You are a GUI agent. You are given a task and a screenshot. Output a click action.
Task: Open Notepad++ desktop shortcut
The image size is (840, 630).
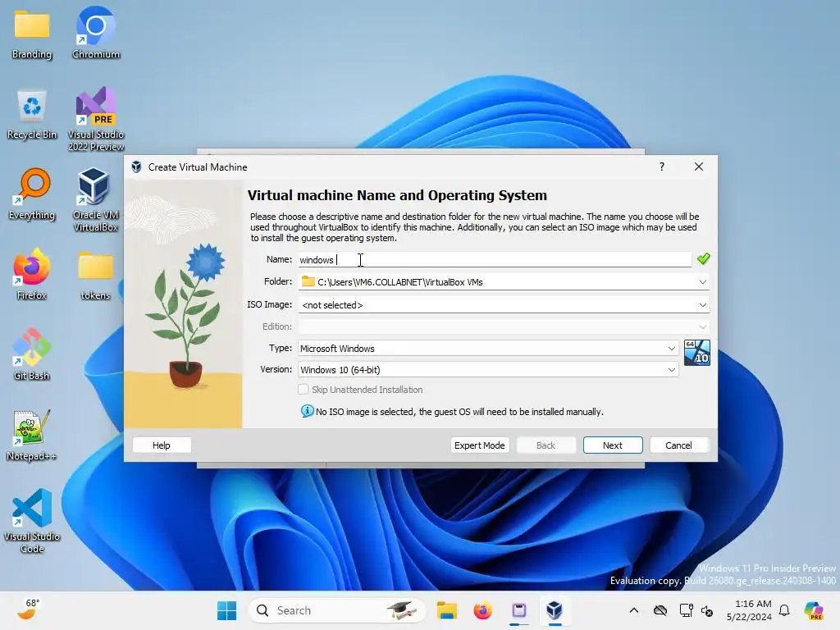[x=32, y=436]
